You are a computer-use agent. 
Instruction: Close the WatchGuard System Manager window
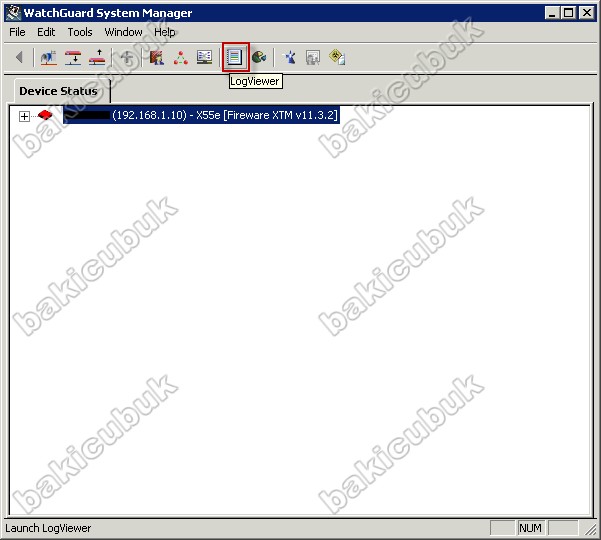click(x=587, y=13)
